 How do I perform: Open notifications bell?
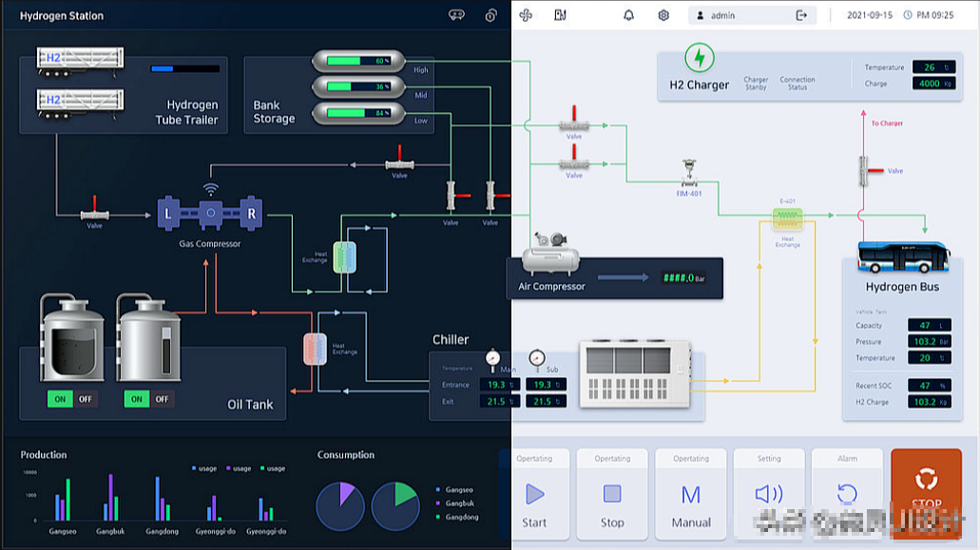tap(628, 15)
